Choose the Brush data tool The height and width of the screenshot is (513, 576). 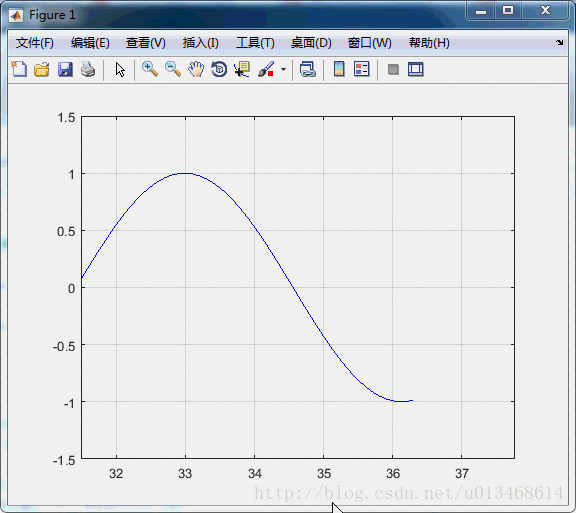tap(266, 69)
